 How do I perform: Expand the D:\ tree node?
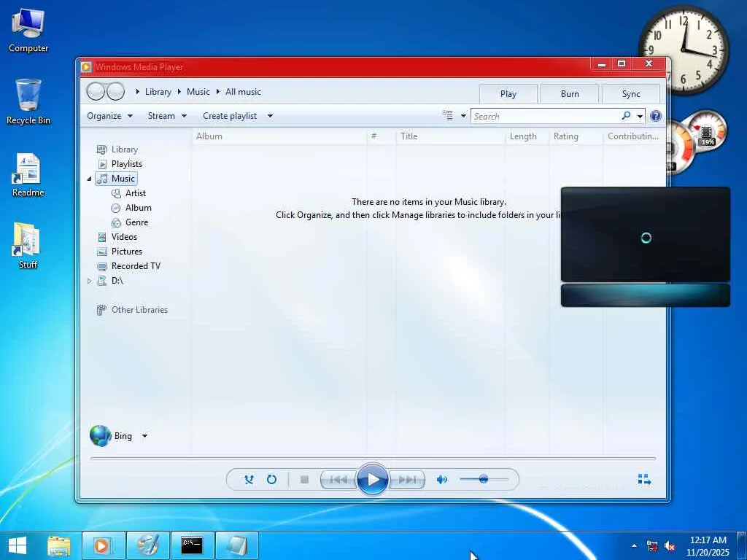[89, 281]
